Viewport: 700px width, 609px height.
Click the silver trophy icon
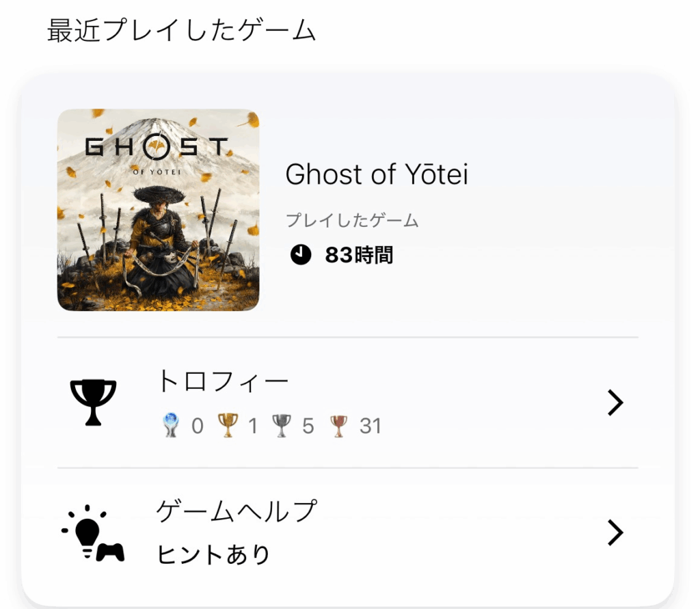point(281,426)
